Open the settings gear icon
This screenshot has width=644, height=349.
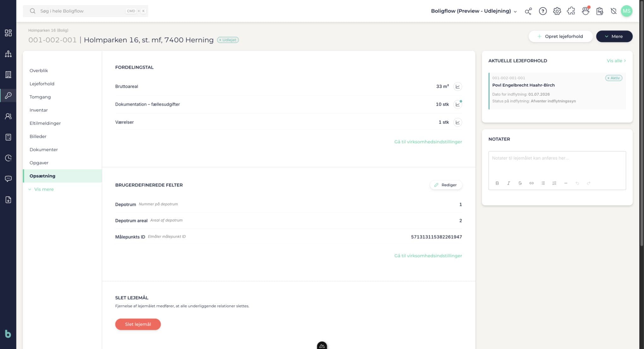[557, 11]
